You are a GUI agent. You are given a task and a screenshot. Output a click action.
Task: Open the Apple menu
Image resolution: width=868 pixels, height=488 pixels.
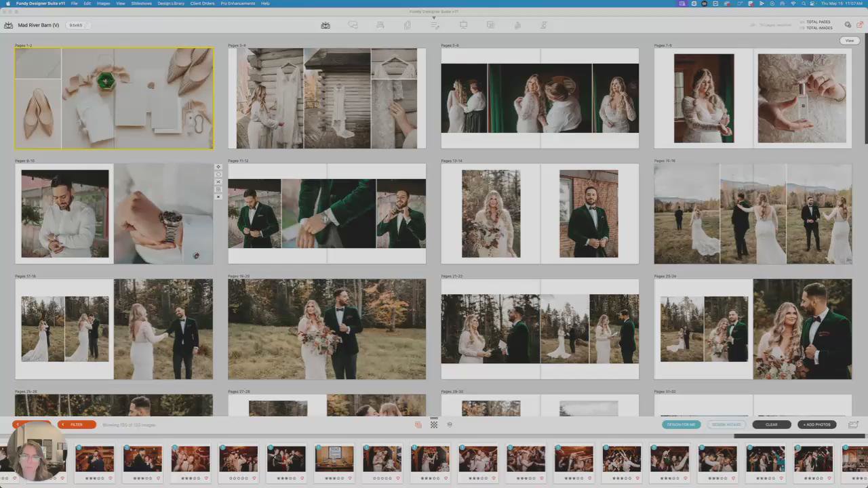pyautogui.click(x=7, y=3)
